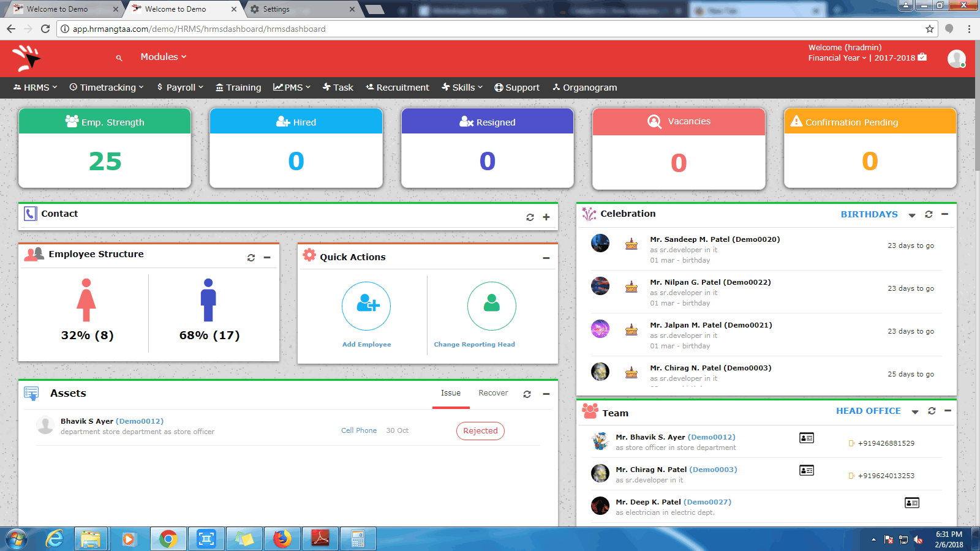The height and width of the screenshot is (551, 980).
Task: Open ID card icon for Deep K. Patel
Action: tap(912, 503)
